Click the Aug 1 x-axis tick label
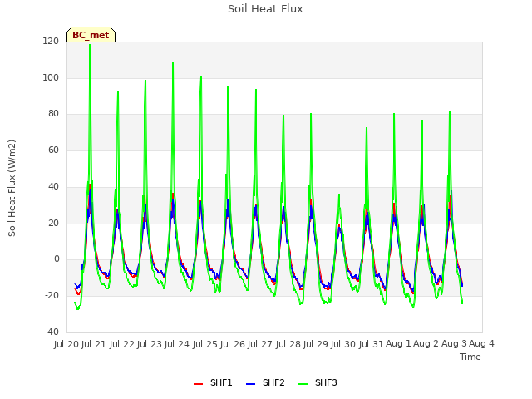Viewport: 532px width, 399px height. point(398,344)
